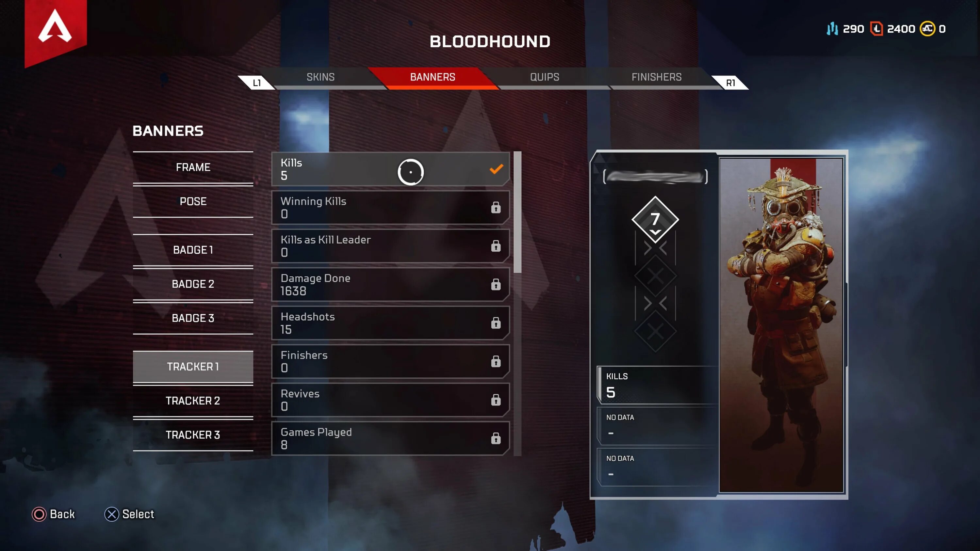
Task: Press Back to exit banners menu
Action: coord(54,514)
